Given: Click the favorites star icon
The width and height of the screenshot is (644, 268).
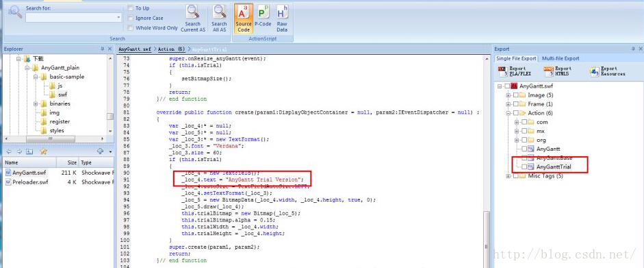Looking at the screenshot, I should (43, 151).
